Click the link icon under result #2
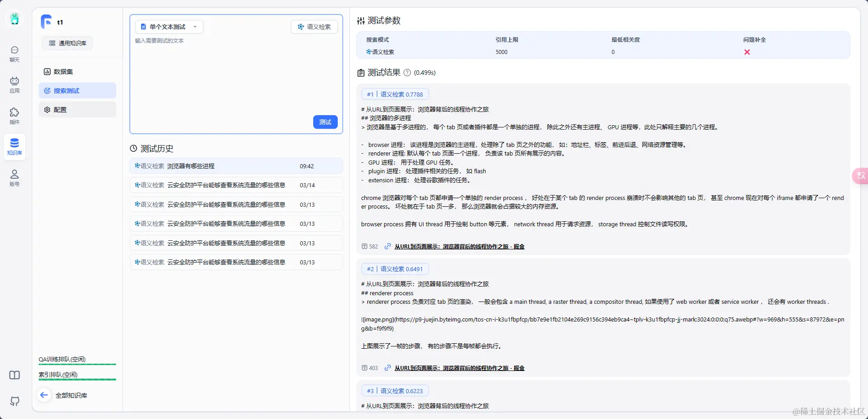The image size is (868, 419). point(388,368)
